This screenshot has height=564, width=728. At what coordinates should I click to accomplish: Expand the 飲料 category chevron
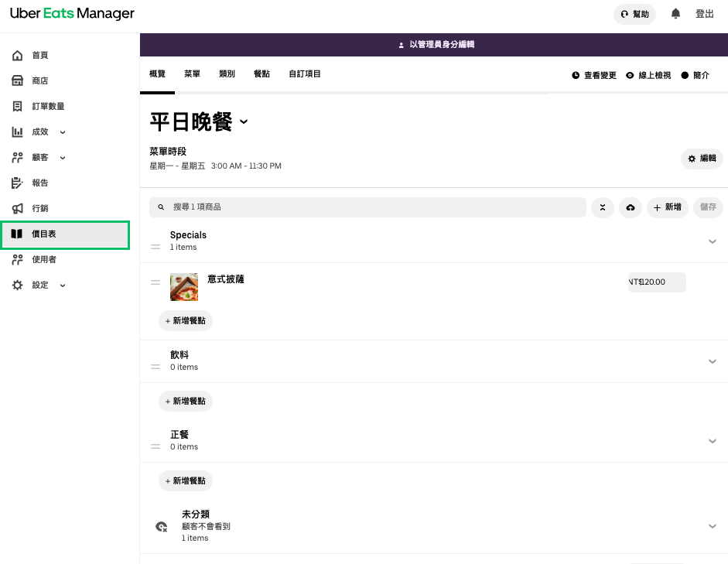point(713,361)
